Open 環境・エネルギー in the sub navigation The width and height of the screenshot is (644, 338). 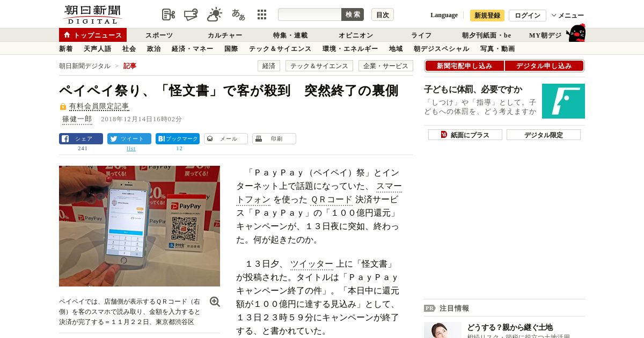click(350, 49)
